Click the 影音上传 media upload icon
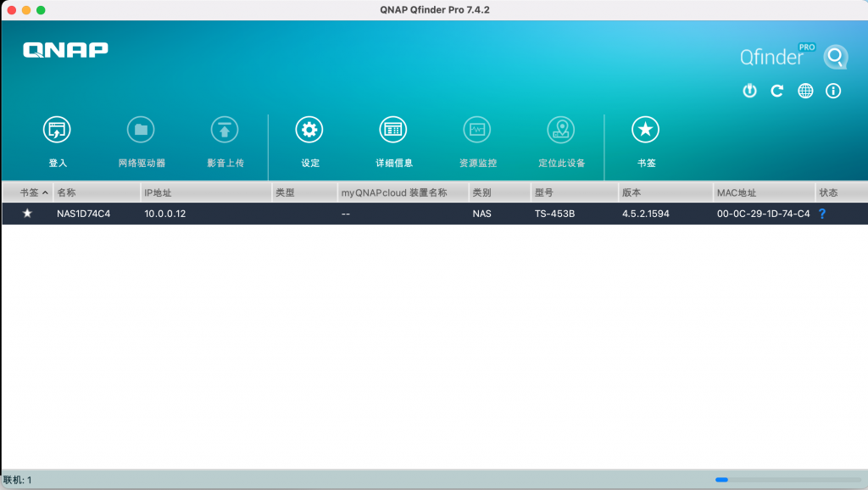The height and width of the screenshot is (490, 868). [225, 130]
